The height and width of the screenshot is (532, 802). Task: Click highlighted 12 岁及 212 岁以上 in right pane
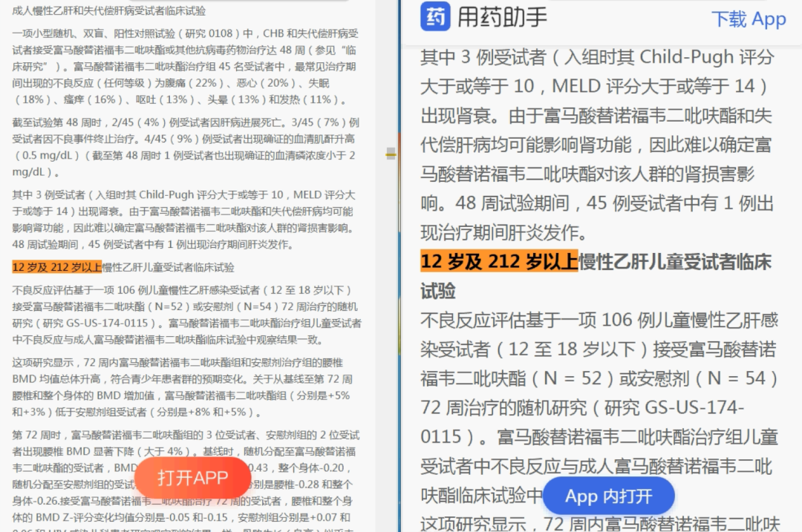(498, 261)
